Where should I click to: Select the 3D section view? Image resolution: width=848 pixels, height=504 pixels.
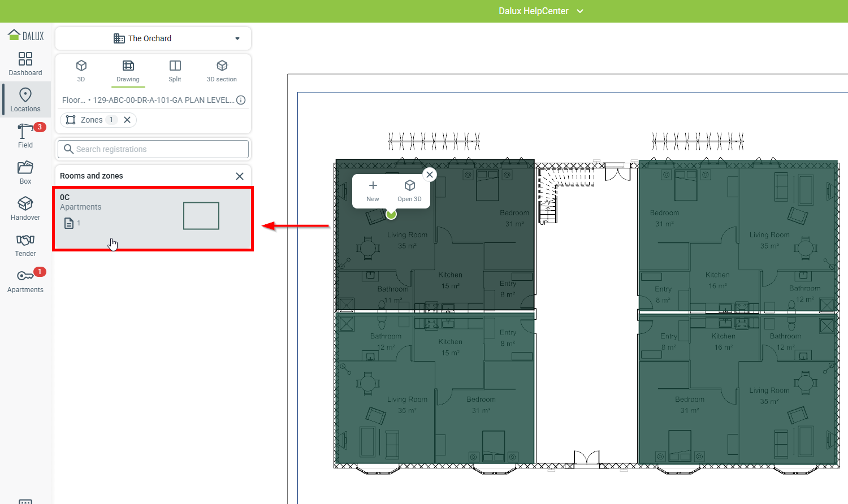[x=222, y=71]
